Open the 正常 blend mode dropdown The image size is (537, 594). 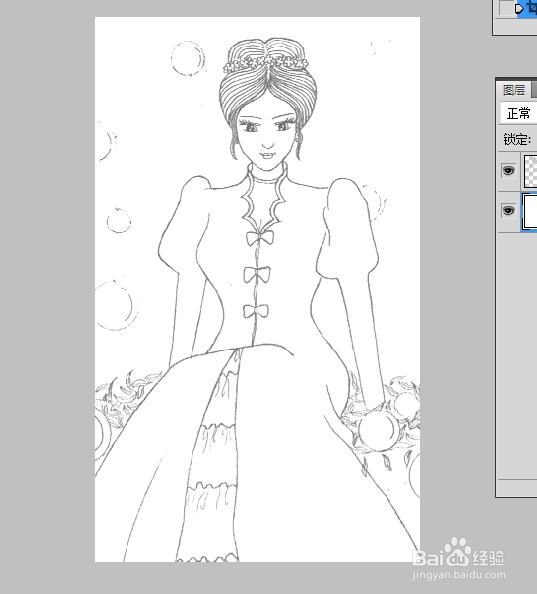(518, 113)
